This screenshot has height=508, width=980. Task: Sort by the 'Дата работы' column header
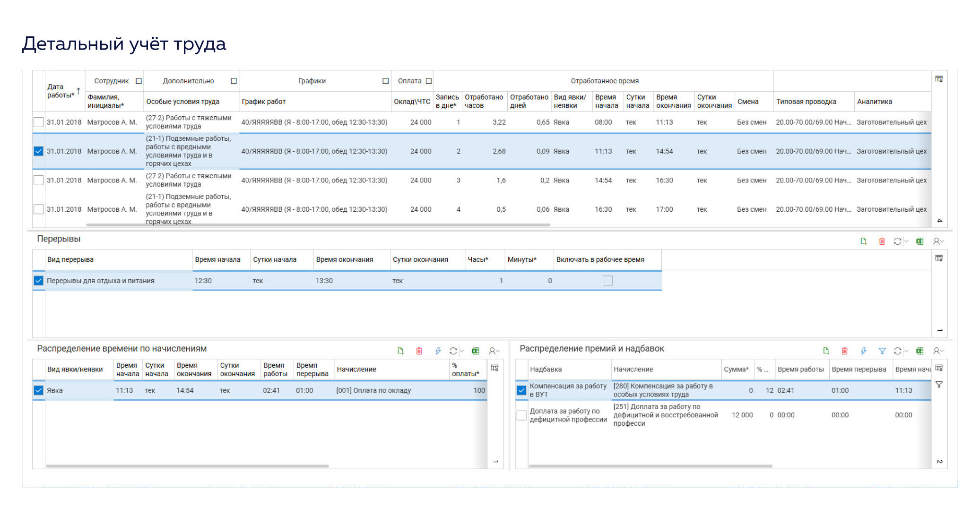click(x=61, y=91)
